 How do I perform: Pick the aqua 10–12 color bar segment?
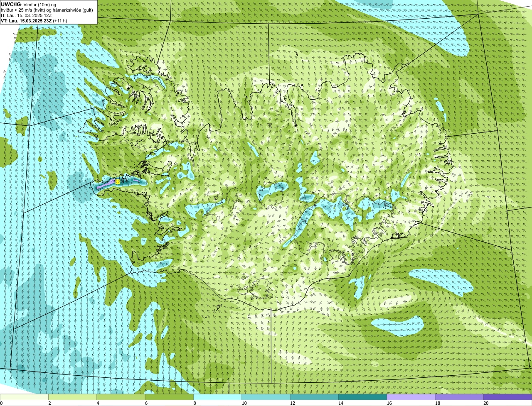pos(266,397)
